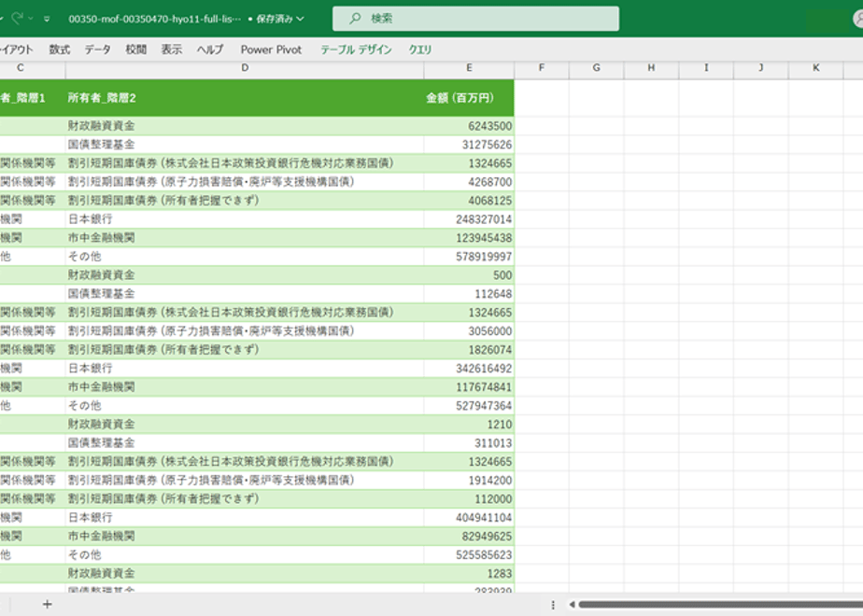Click the 所有者_階層2 table header cell
The width and height of the screenshot is (863, 616).
tap(245, 98)
